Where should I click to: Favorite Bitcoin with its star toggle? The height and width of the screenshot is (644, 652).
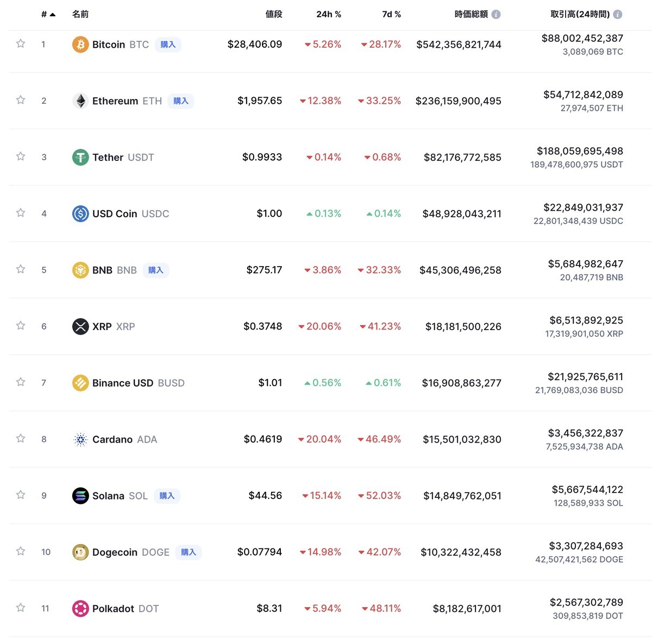tap(20, 45)
